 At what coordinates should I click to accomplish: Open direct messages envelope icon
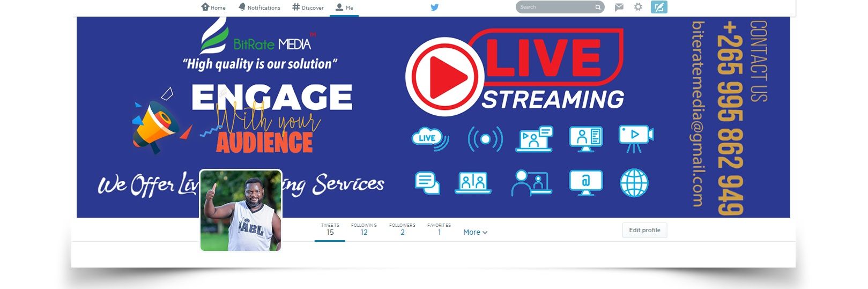(x=619, y=7)
